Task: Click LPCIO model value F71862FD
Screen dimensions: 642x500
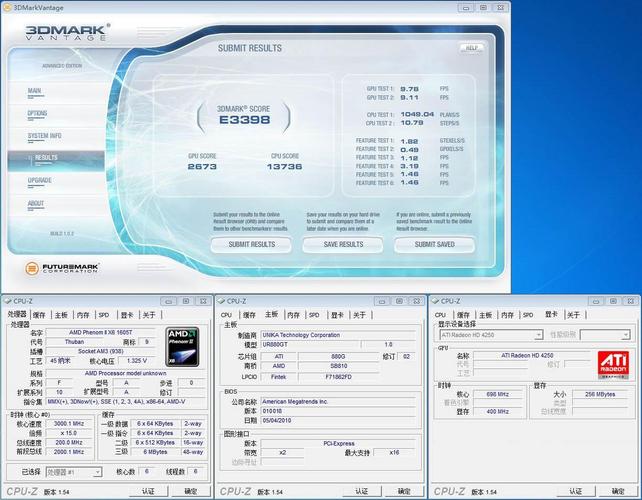Action: coord(339,377)
